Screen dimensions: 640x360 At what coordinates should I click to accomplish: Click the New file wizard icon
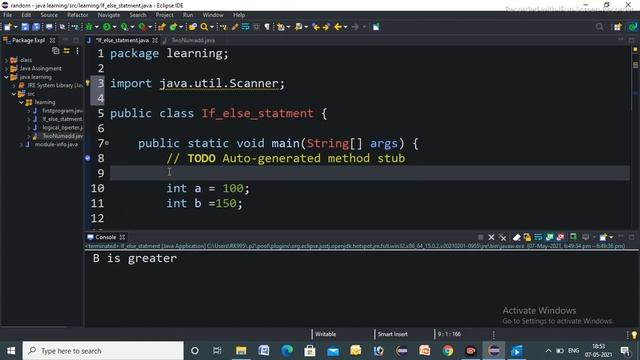point(7,27)
